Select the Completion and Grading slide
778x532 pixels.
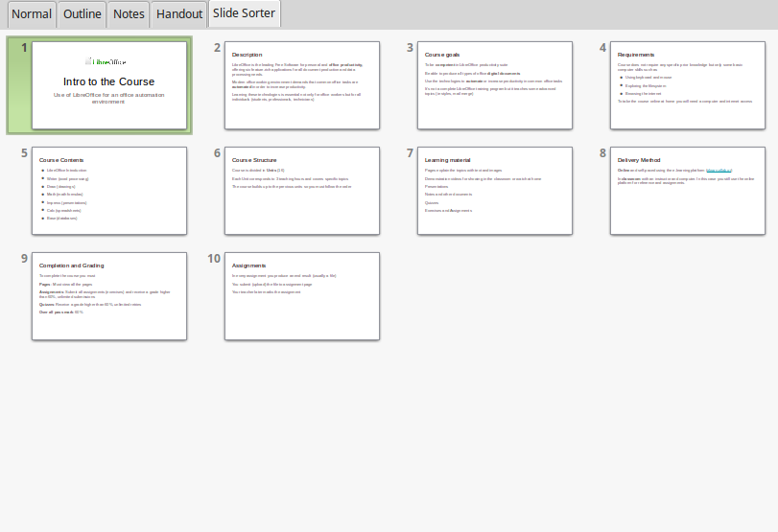pos(109,296)
